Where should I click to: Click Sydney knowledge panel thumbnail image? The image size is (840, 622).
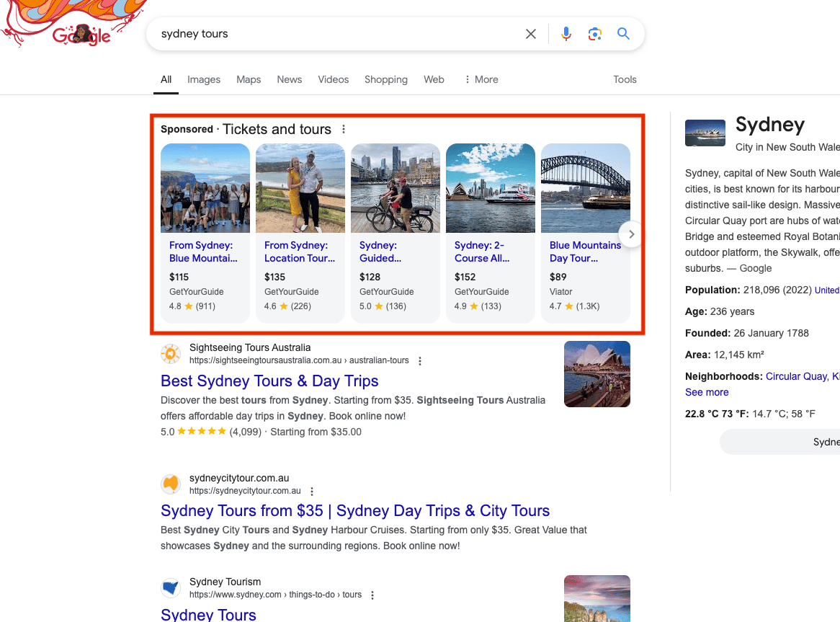pyautogui.click(x=705, y=133)
